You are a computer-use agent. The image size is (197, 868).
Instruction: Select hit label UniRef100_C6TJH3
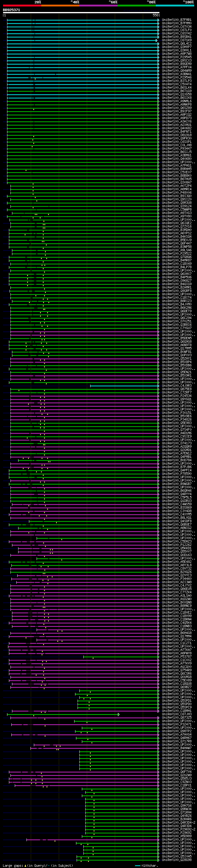pos(176,714)
